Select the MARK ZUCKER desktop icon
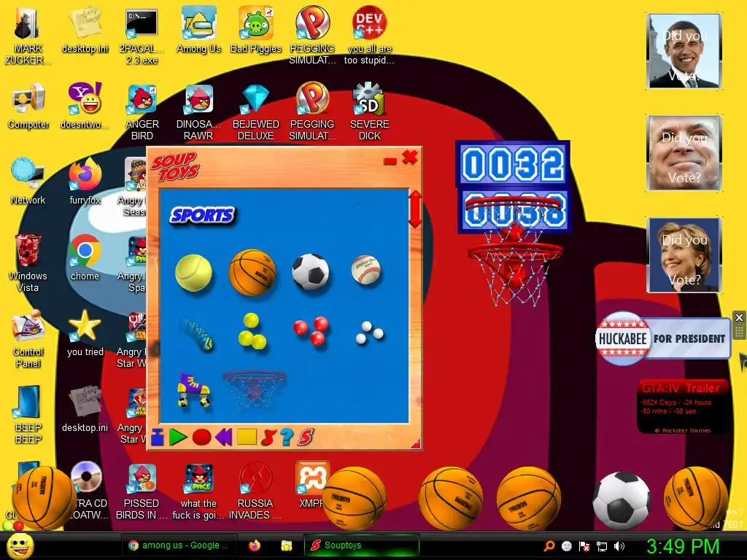Screen dimensions: 747x560 (28, 36)
